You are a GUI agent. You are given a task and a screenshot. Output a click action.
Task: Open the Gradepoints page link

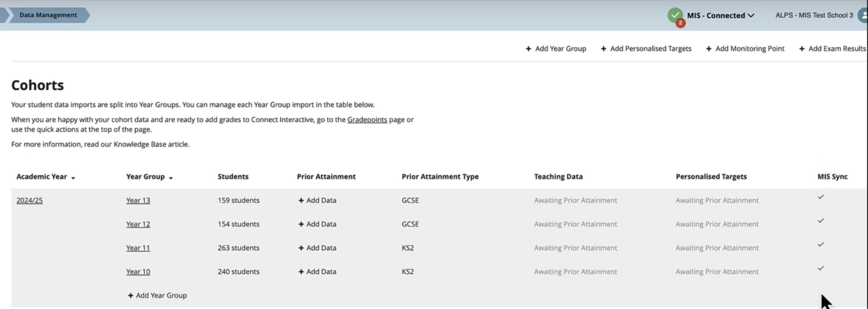(x=367, y=120)
